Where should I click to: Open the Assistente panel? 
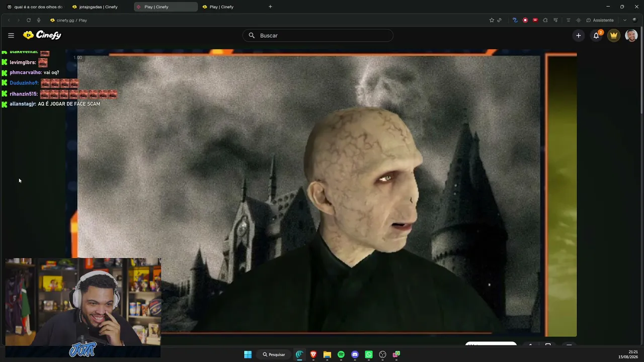coord(600,20)
